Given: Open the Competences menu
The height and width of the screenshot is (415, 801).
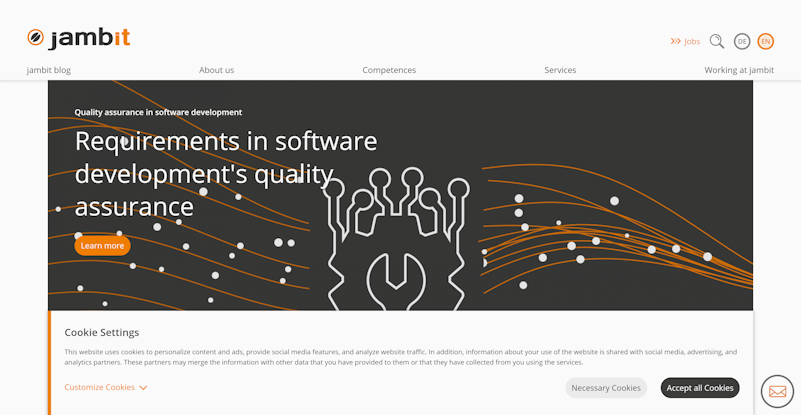Looking at the screenshot, I should (389, 70).
